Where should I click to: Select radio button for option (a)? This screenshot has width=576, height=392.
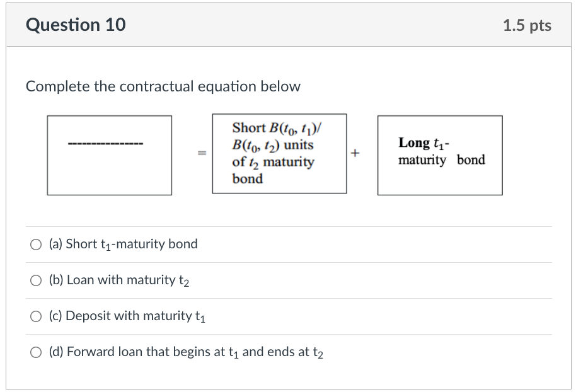click(x=35, y=245)
